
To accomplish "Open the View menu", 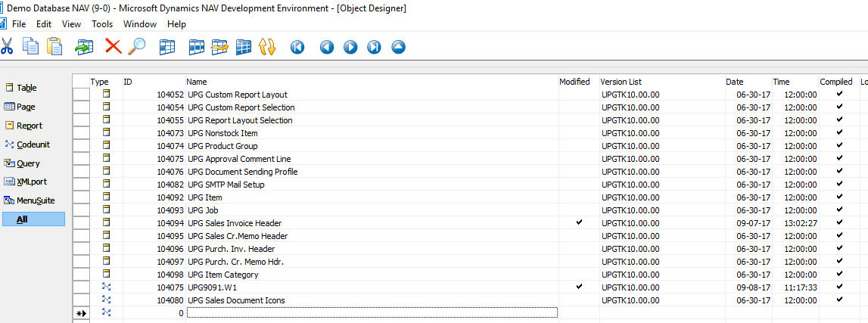I will [71, 23].
